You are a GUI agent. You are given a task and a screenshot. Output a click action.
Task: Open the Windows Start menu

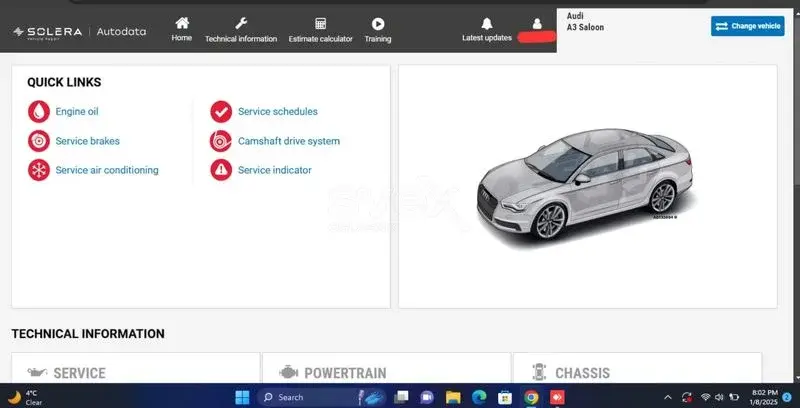(x=242, y=397)
